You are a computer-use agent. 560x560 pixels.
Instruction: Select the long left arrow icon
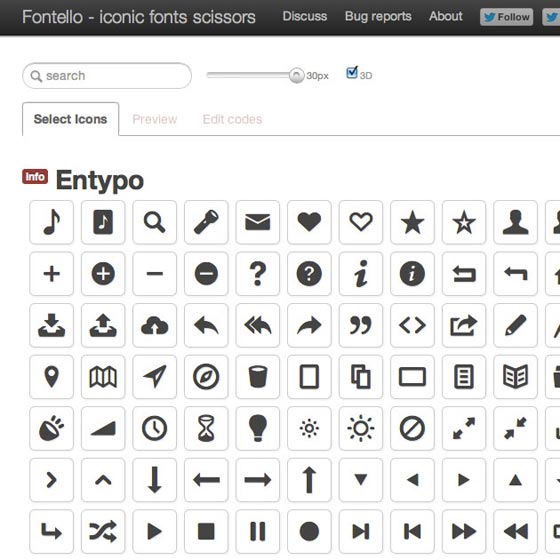[206, 480]
